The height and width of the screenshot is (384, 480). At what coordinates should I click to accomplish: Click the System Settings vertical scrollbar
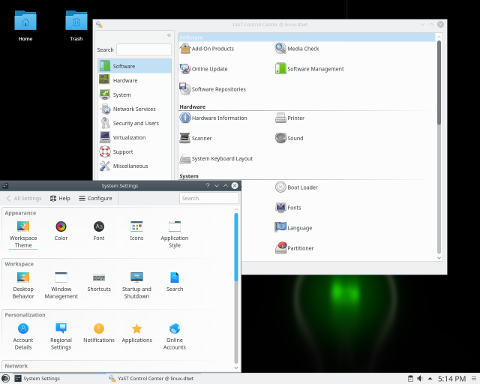236,247
